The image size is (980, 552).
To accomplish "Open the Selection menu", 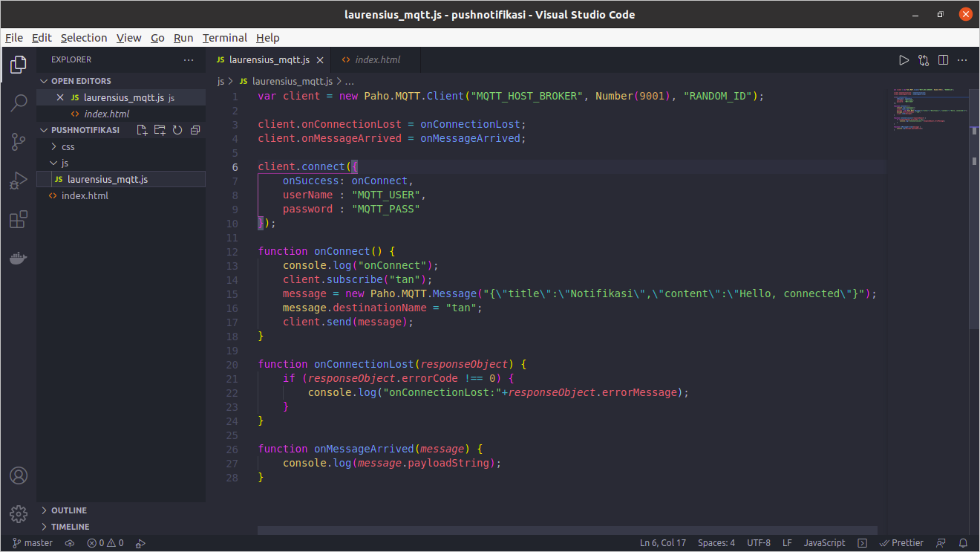I will [84, 38].
